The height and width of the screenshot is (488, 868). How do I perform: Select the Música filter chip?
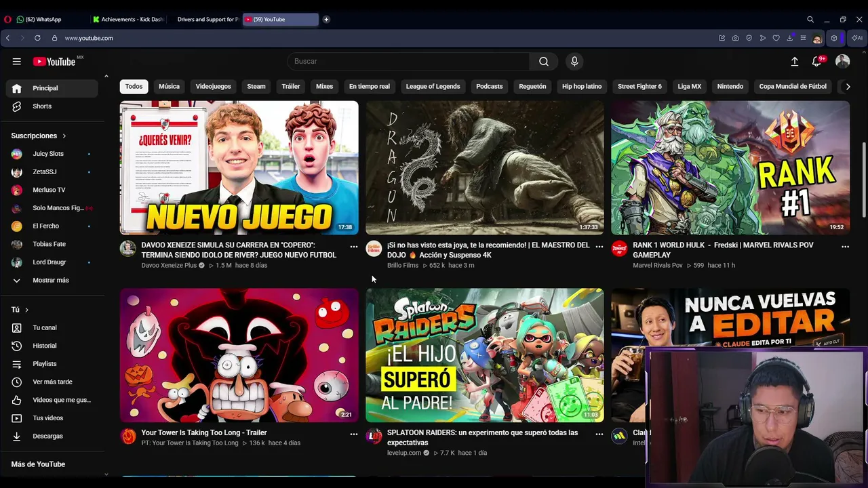click(x=169, y=87)
